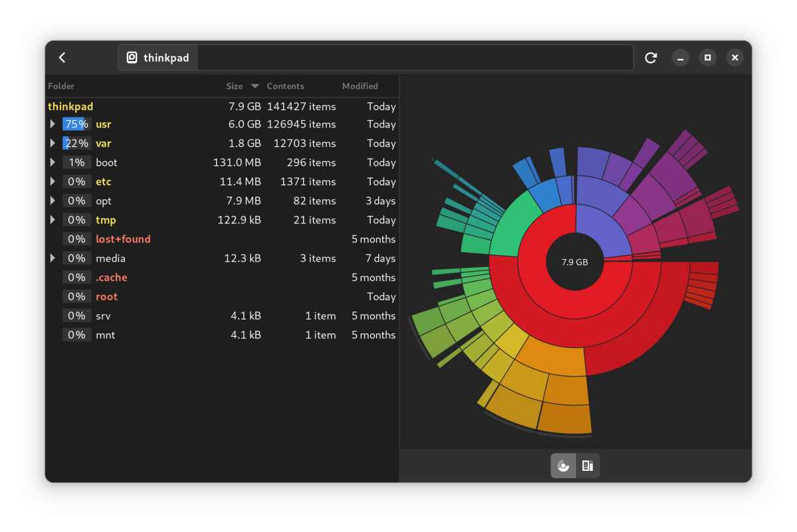Select the 75% usage bar for usr
This screenshot has width=797, height=532.
[76, 124]
